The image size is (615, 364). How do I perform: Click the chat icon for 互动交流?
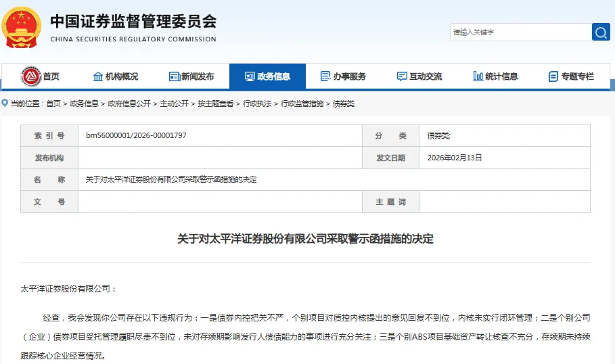pyautogui.click(x=402, y=76)
